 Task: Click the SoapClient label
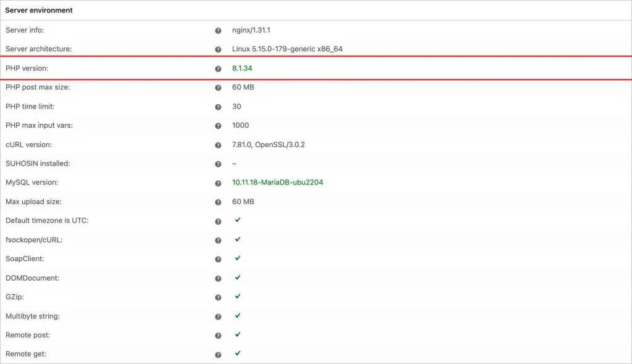[x=25, y=259]
